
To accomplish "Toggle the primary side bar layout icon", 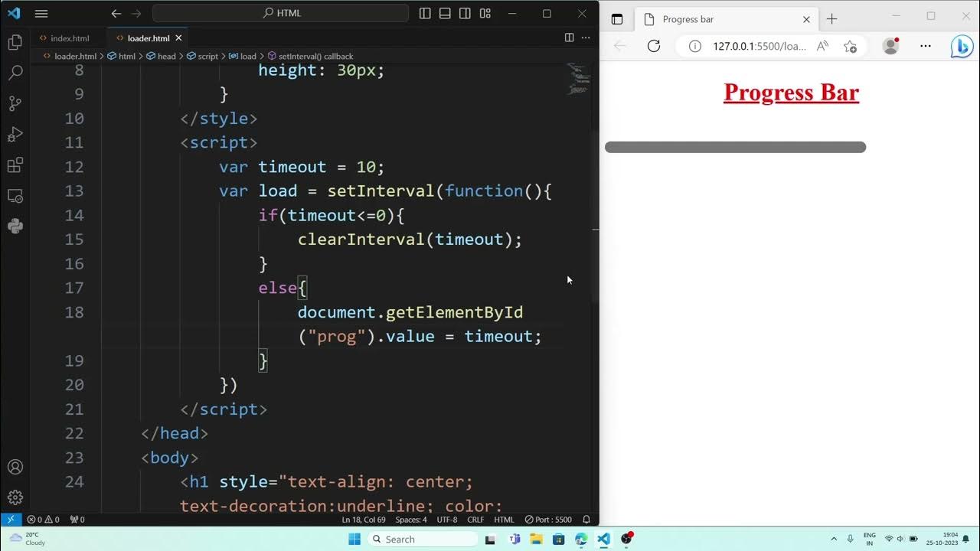I will point(426,13).
